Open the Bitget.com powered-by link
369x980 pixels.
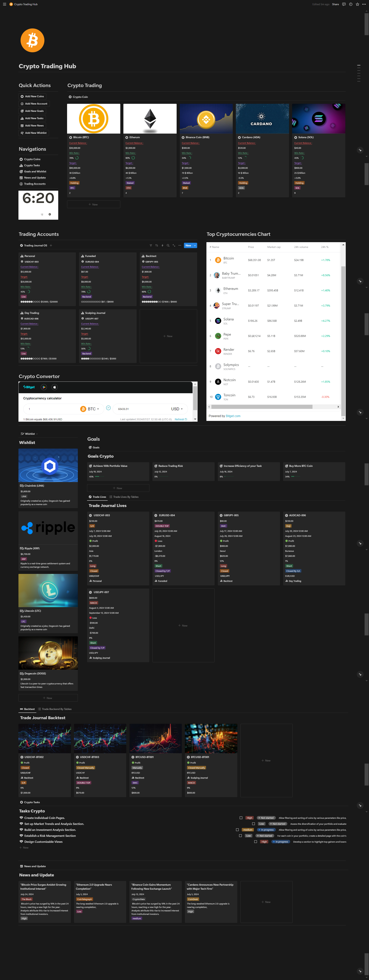tap(233, 416)
